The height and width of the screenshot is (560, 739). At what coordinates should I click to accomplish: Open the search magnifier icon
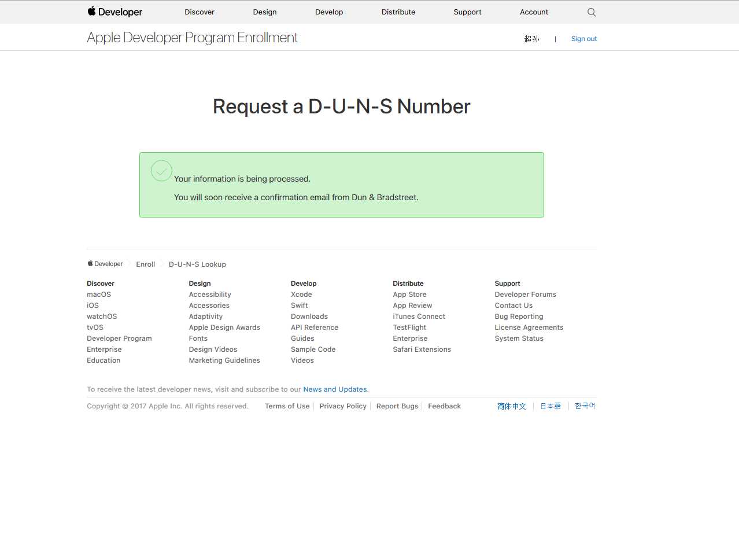(x=592, y=12)
